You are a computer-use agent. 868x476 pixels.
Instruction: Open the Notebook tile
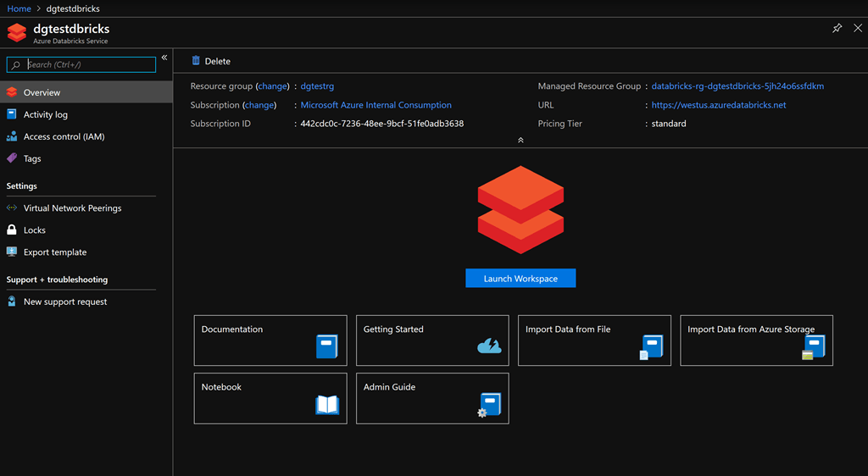pos(270,399)
